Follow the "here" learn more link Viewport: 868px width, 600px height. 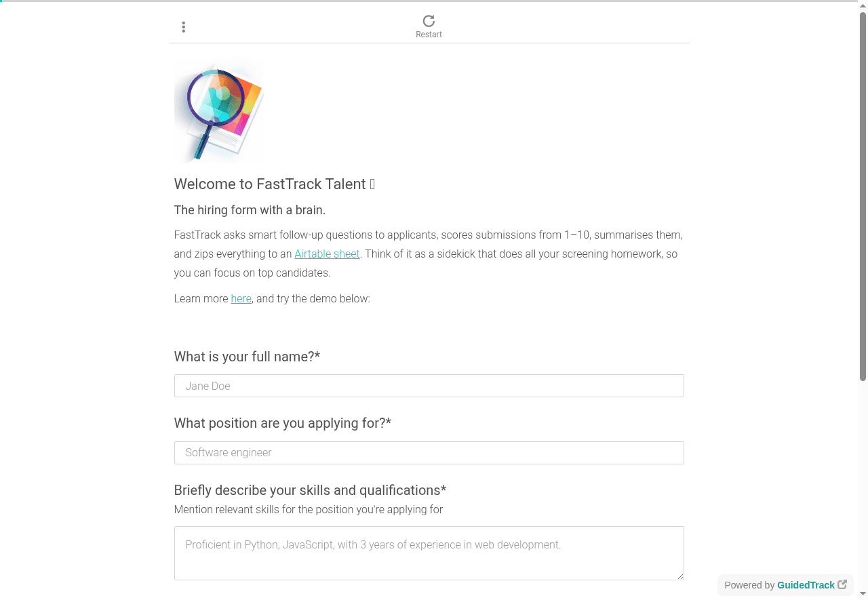(241, 299)
